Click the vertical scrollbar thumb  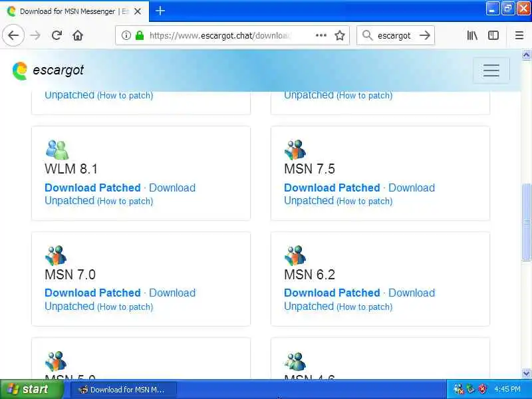click(x=526, y=222)
